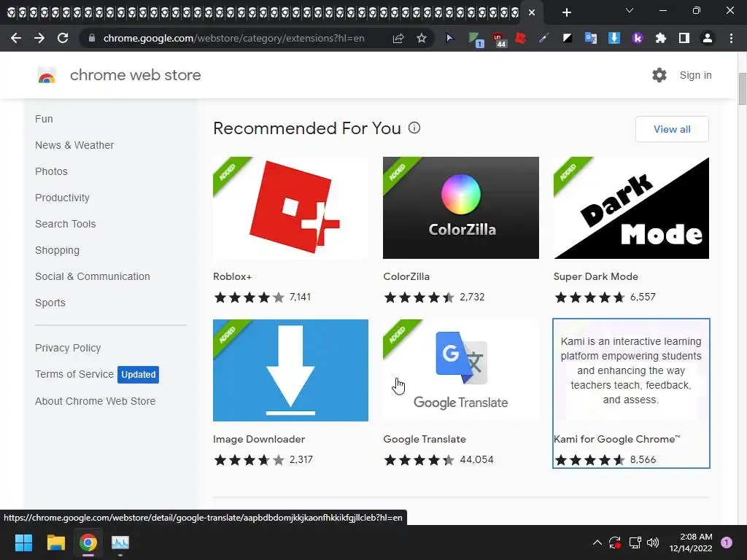This screenshot has height=560, width=747.
Task: Go back to the previous page
Action: (x=16, y=38)
